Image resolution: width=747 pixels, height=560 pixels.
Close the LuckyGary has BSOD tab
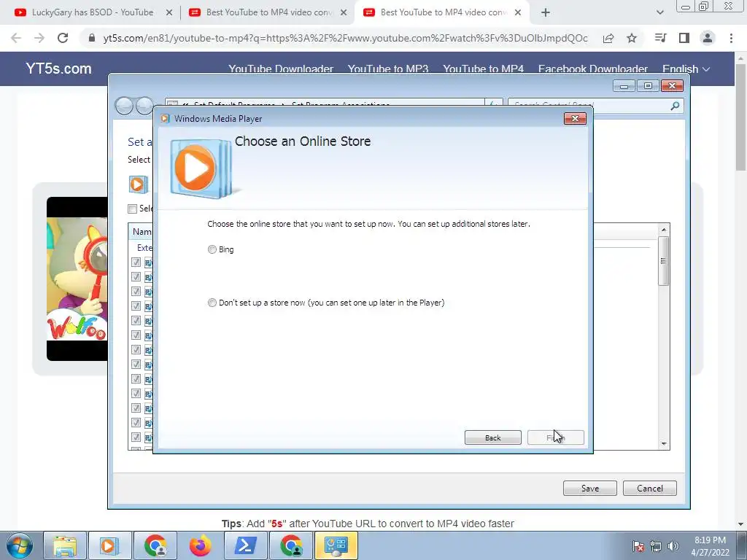tap(169, 13)
